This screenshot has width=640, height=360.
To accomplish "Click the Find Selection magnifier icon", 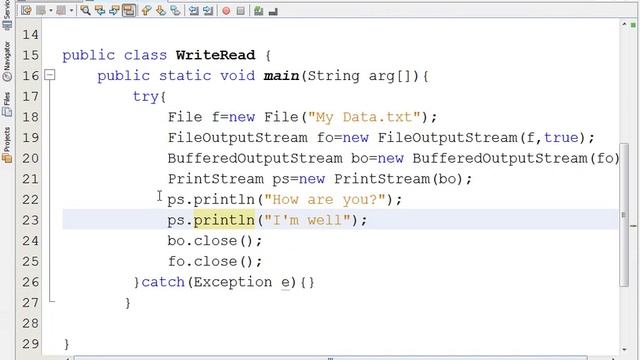I will (x=85, y=11).
